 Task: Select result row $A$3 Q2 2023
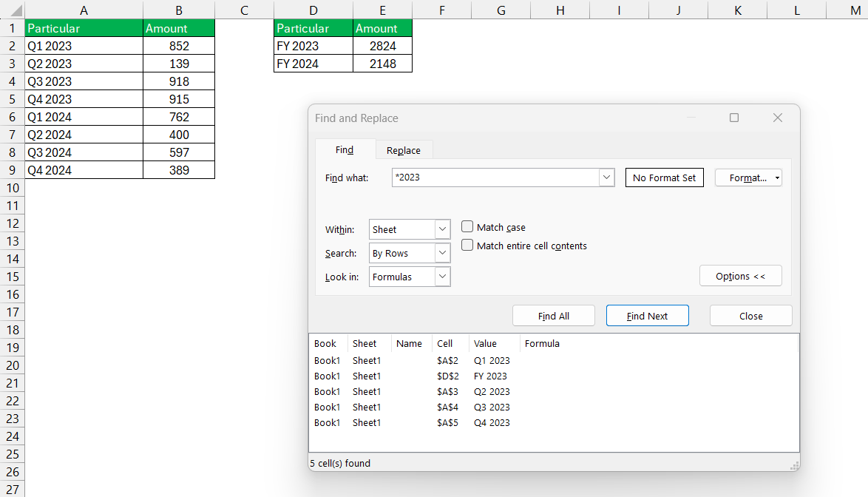pos(554,391)
